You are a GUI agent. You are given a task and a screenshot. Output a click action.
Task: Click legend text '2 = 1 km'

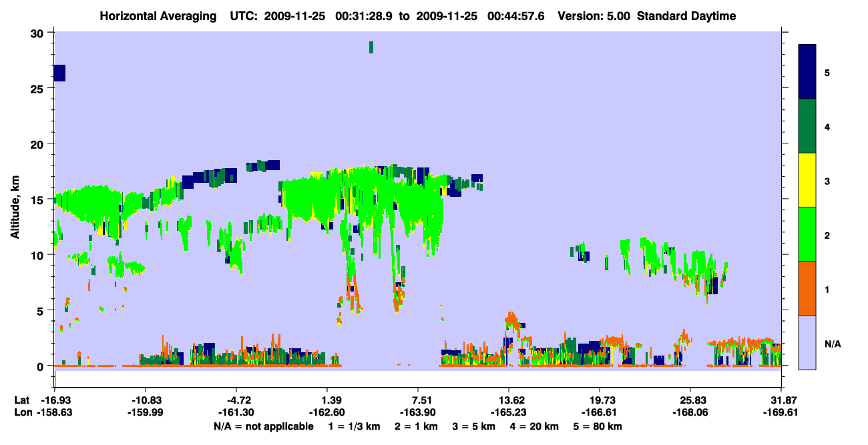click(416, 426)
